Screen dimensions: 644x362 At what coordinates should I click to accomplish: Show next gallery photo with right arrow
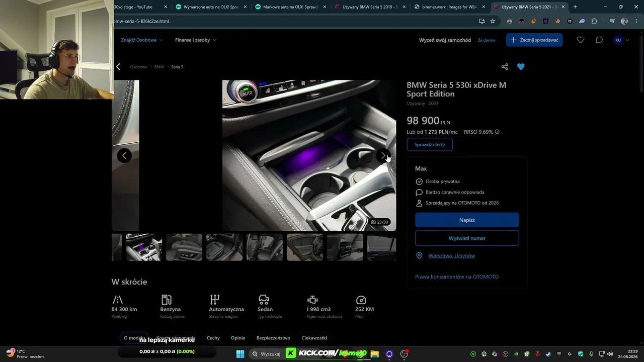coord(383,156)
